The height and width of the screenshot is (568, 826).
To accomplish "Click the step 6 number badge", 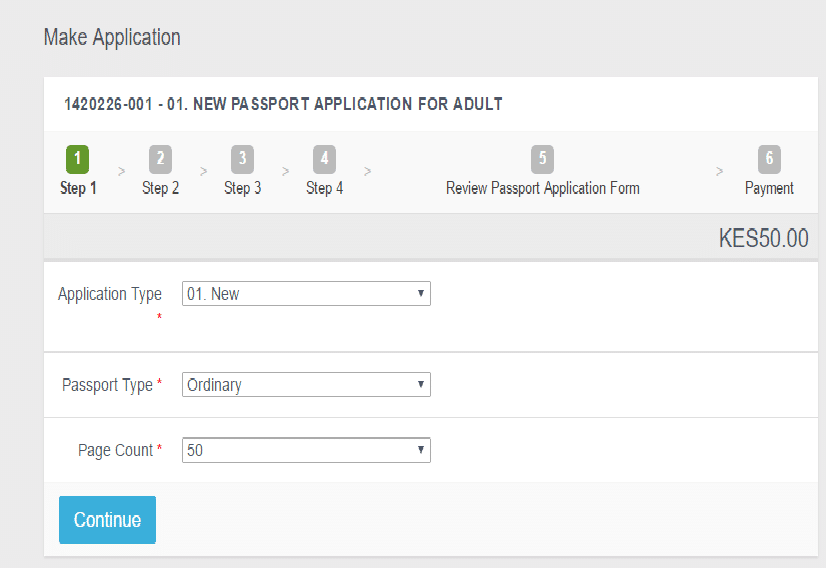I will tap(769, 159).
